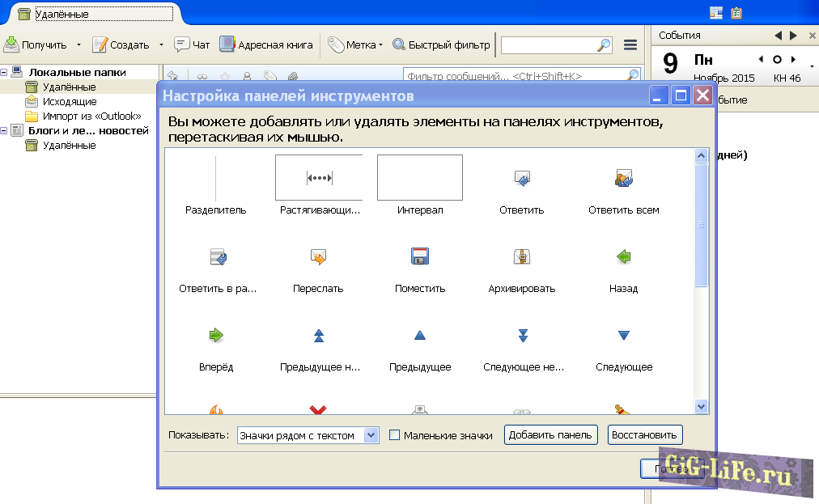
Task: Select the Forward (Переслать) icon
Action: (317, 257)
